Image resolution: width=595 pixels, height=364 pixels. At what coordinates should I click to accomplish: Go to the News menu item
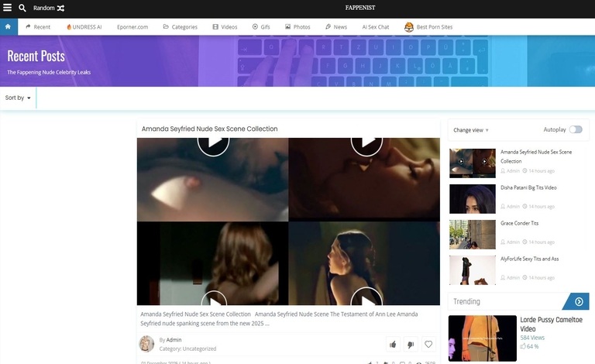coord(336,26)
